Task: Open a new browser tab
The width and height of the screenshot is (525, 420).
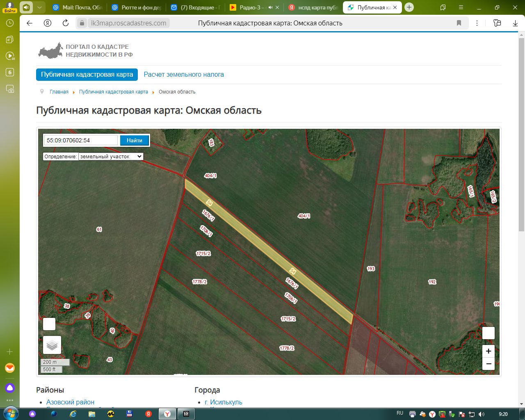Action: (409, 7)
